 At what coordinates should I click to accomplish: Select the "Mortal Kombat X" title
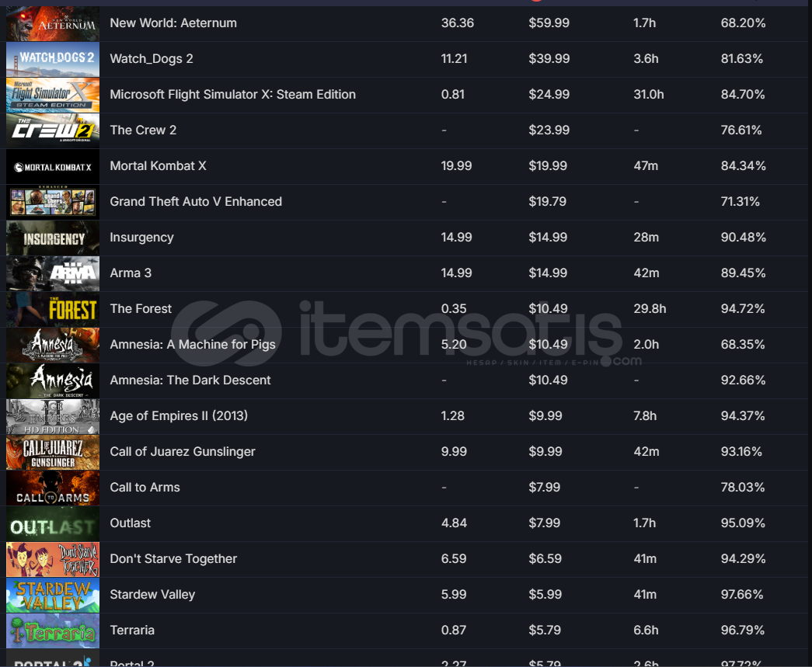pyautogui.click(x=158, y=165)
